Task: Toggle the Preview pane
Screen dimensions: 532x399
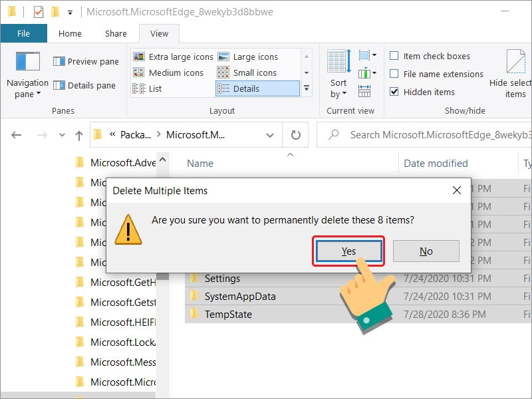Action: pos(86,61)
